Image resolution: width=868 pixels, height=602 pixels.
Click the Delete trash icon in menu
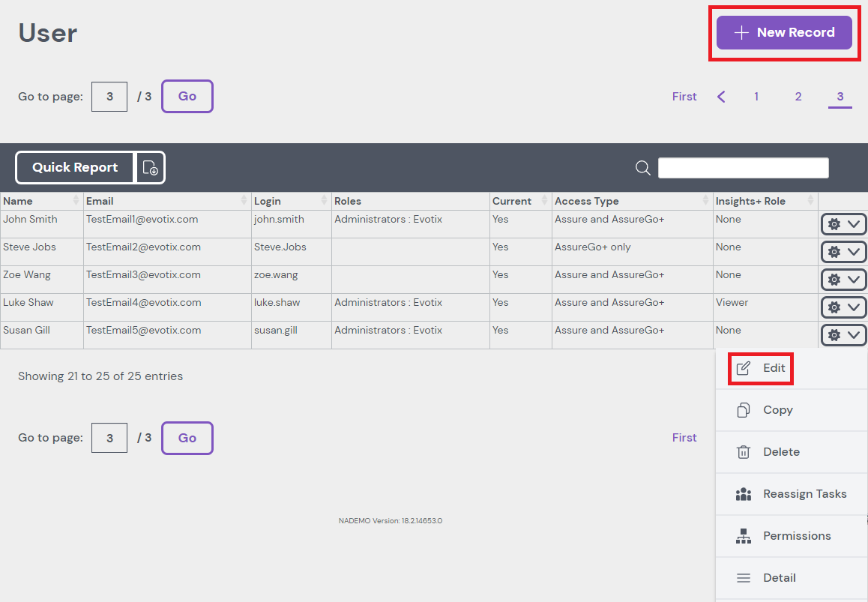743,452
